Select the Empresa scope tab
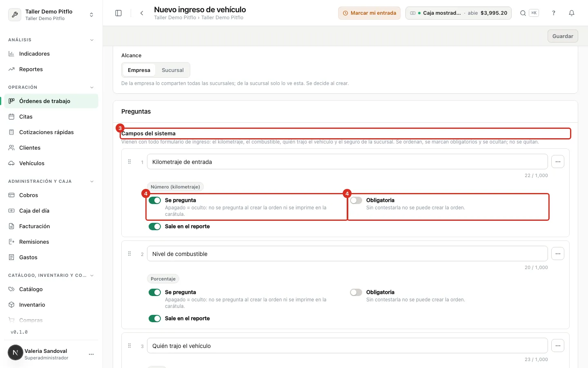Image resolution: width=588 pixels, height=368 pixels. (x=139, y=70)
